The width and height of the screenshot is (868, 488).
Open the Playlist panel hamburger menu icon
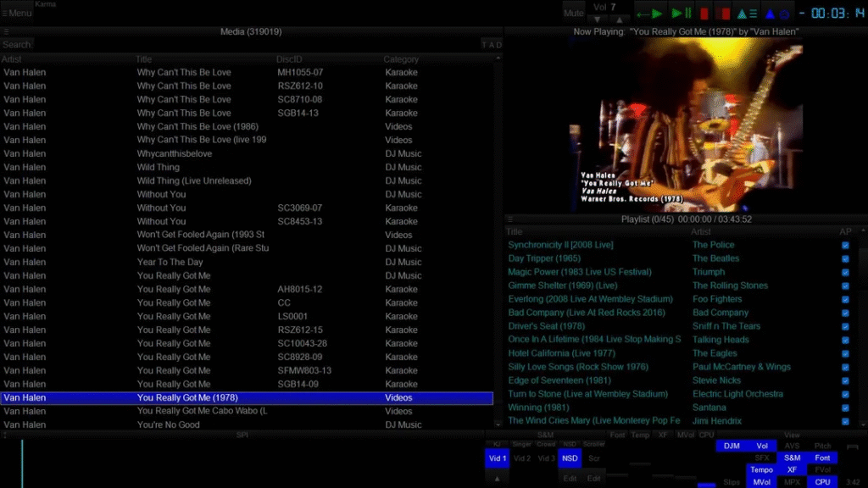[510, 219]
